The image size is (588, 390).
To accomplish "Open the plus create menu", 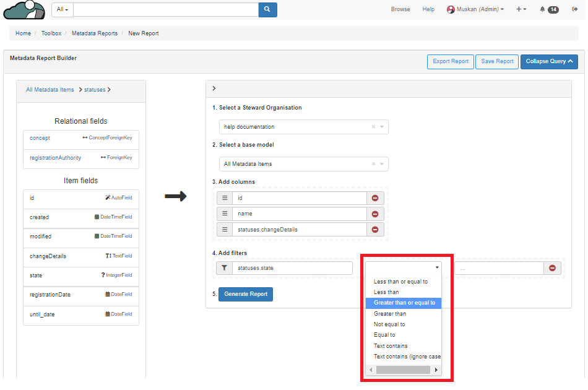I will pos(521,9).
